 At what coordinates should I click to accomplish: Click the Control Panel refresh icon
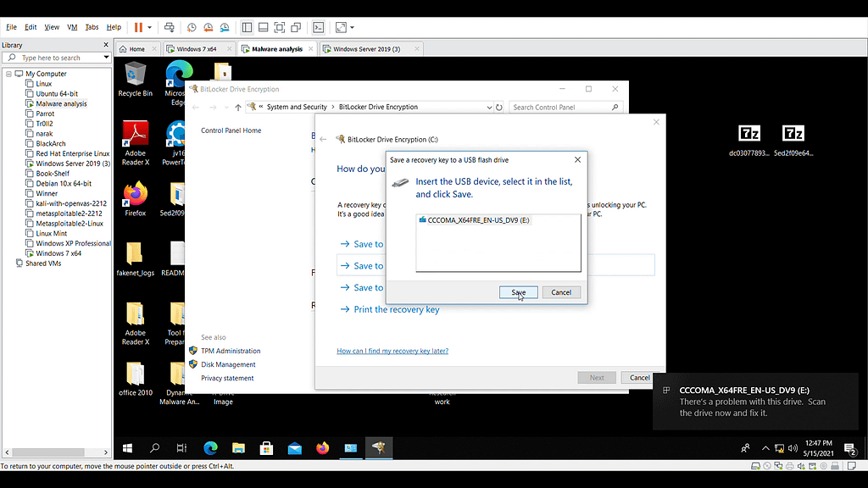tap(499, 108)
